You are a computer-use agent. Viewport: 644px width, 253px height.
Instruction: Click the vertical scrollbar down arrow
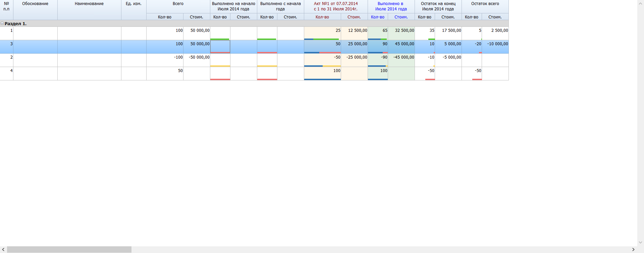point(640,242)
